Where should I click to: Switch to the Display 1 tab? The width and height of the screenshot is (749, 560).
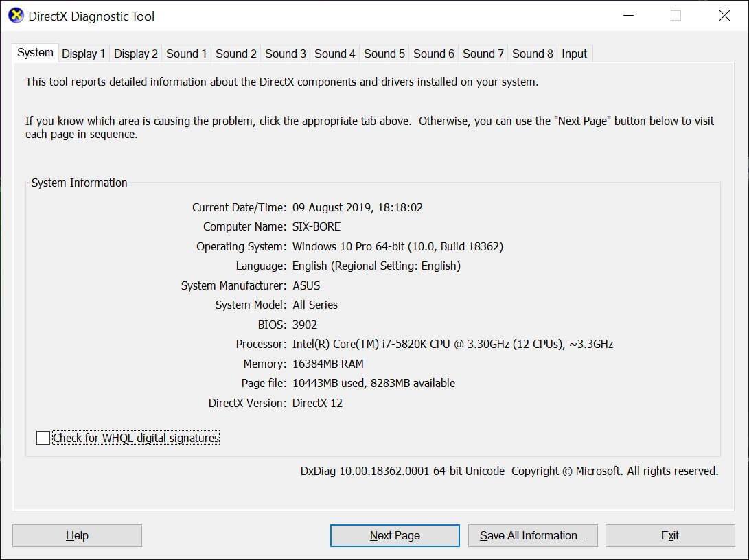click(x=84, y=54)
